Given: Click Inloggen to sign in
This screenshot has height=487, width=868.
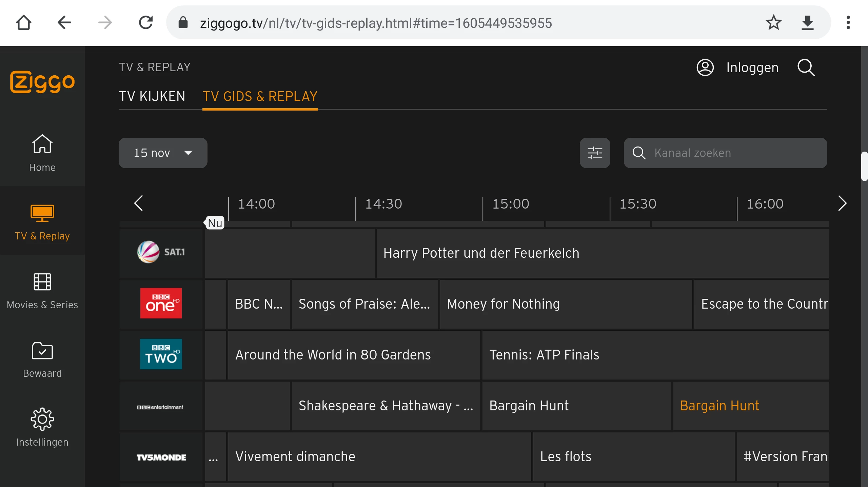Looking at the screenshot, I should click(x=752, y=67).
